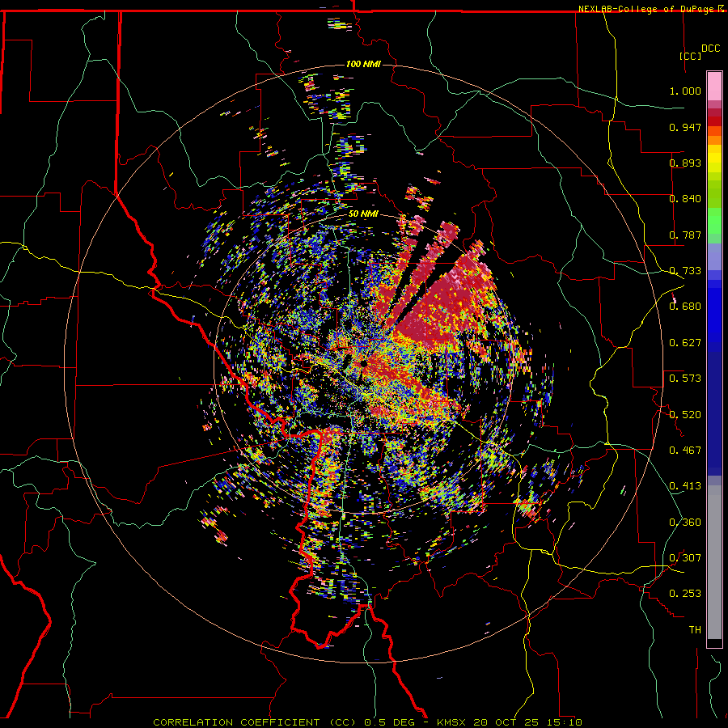This screenshot has width=728, height=728.
Task: Select the 0.947 value on the color scale
Action: coord(685,127)
